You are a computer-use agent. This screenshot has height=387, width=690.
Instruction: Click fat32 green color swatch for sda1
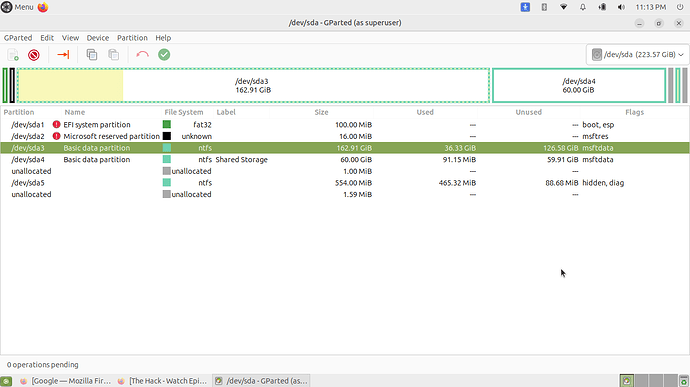tap(167, 125)
